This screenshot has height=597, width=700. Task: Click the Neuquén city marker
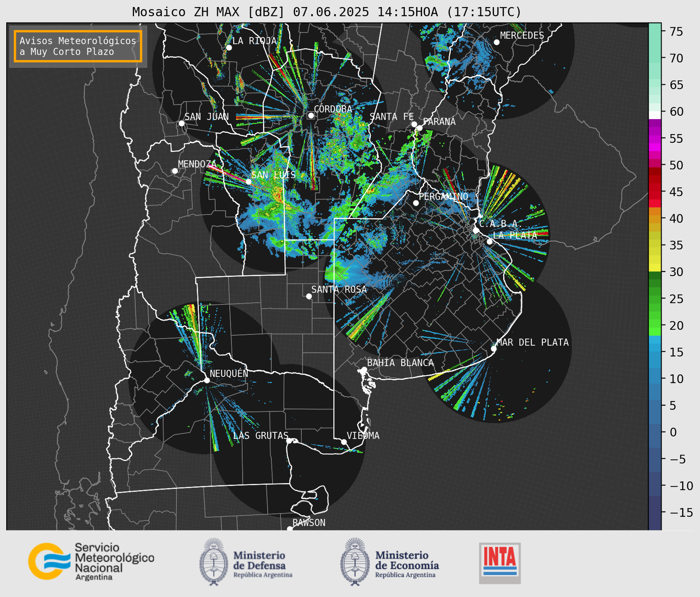click(207, 380)
